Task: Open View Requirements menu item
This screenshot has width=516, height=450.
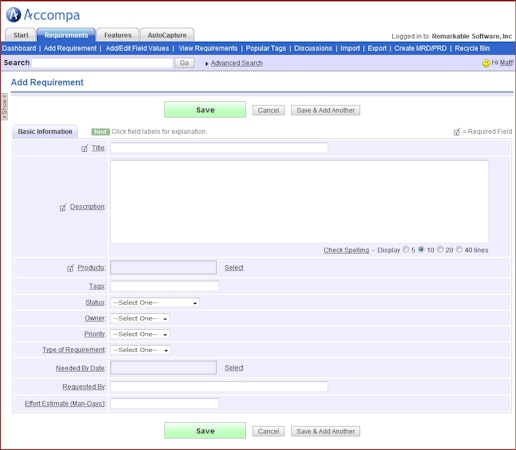Action: pyautogui.click(x=208, y=48)
